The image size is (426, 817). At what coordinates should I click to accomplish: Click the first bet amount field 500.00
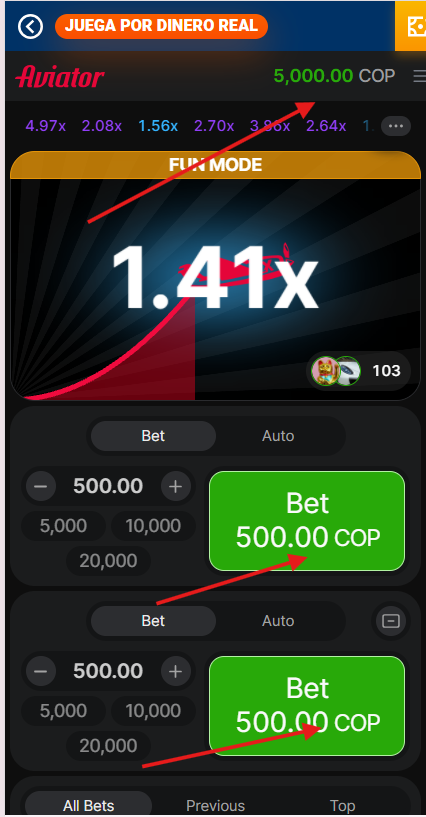[108, 486]
